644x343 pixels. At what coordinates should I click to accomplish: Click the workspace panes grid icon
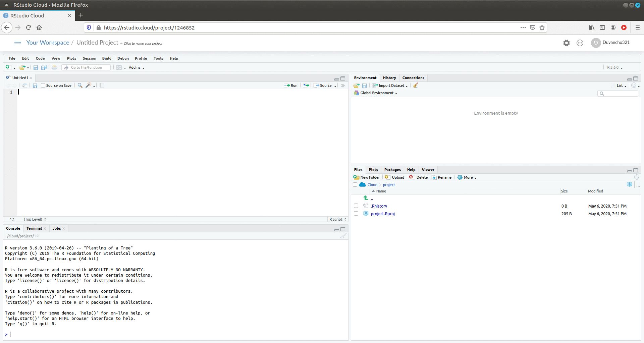[119, 67]
